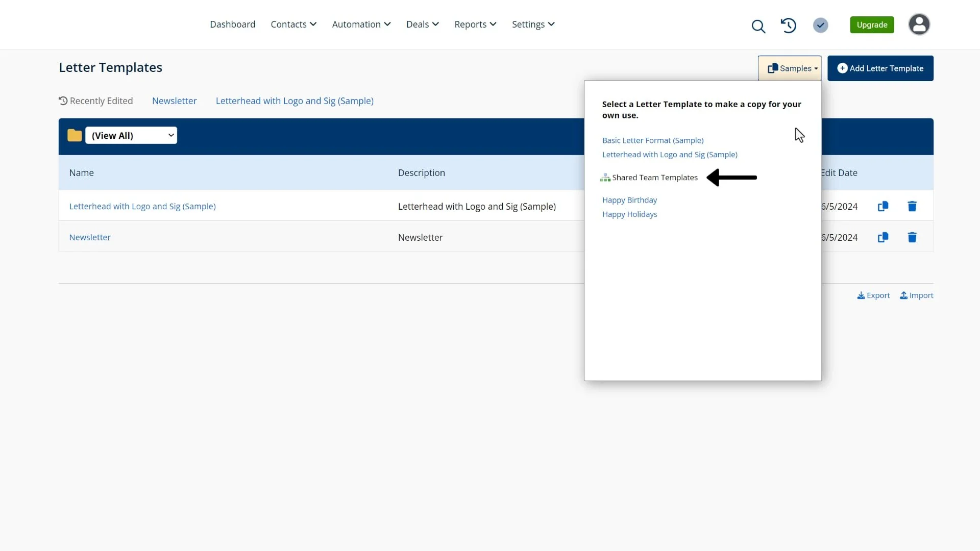Click the Export link
Screen dimensions: 980x551
(873, 295)
